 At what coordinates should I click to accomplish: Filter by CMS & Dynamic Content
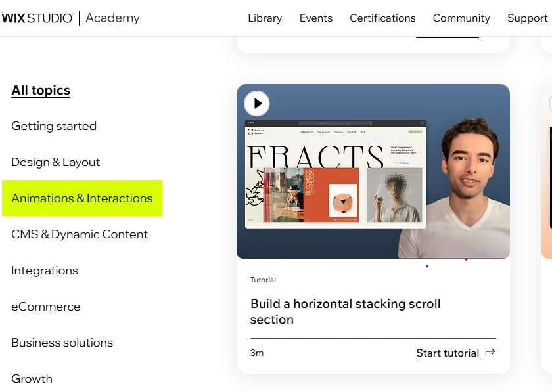pos(80,234)
